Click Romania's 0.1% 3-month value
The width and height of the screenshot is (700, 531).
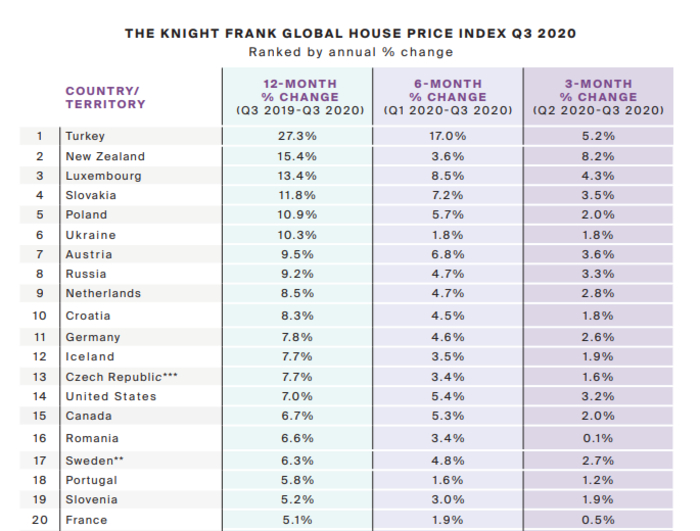[598, 438]
